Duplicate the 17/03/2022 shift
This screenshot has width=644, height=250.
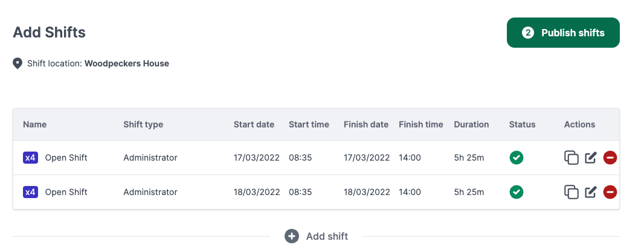tap(571, 158)
